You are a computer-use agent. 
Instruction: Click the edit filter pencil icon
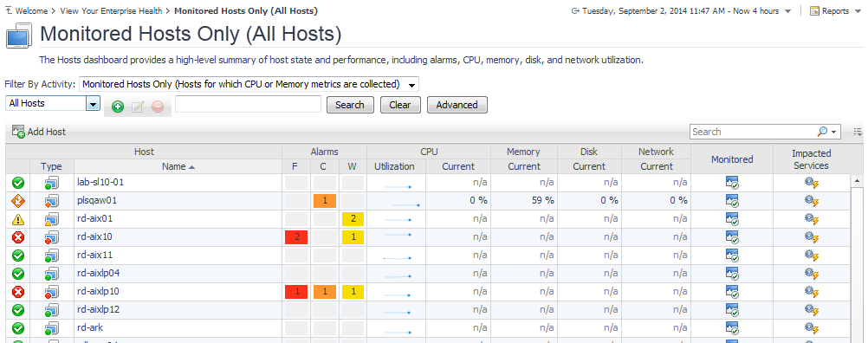pos(137,107)
